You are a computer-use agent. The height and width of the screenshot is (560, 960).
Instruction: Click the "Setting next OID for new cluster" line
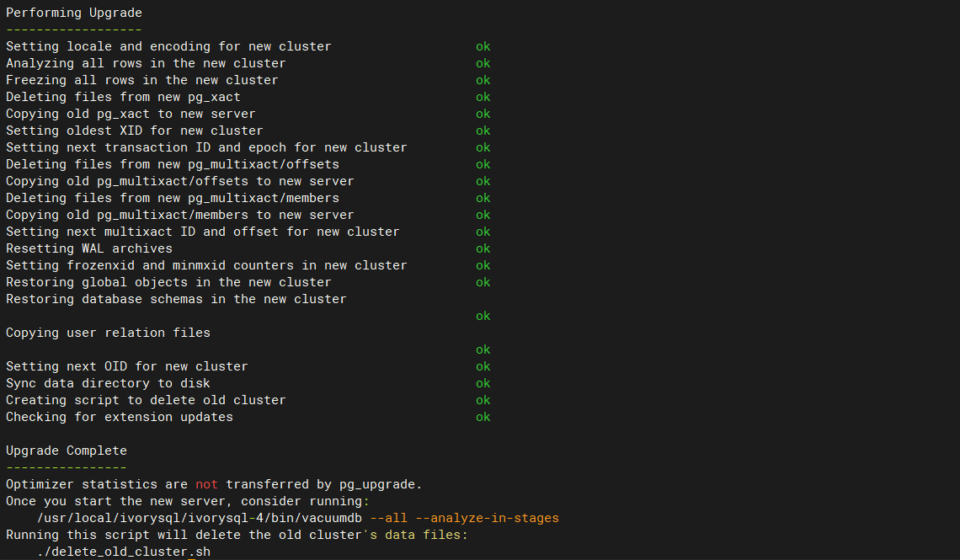point(127,366)
